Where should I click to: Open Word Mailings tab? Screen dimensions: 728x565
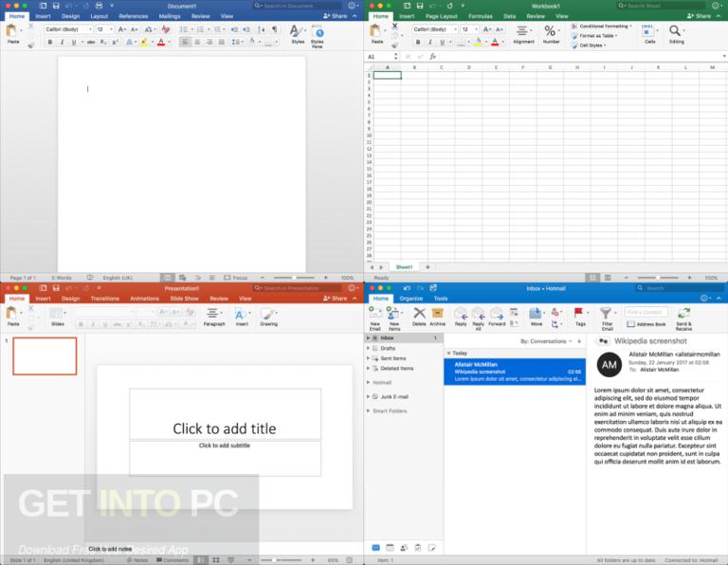(170, 16)
